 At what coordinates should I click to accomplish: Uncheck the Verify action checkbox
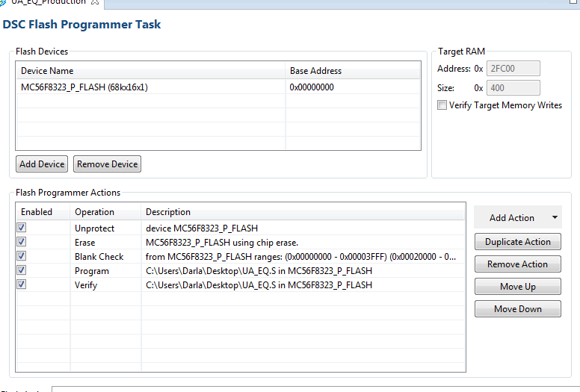(22, 284)
